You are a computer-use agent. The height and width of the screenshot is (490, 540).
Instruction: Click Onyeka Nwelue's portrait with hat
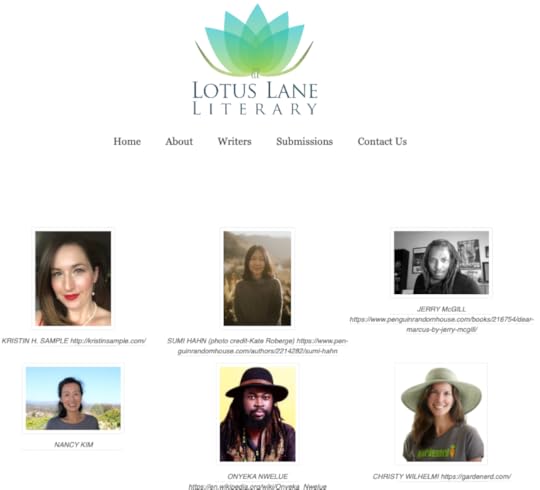258,414
